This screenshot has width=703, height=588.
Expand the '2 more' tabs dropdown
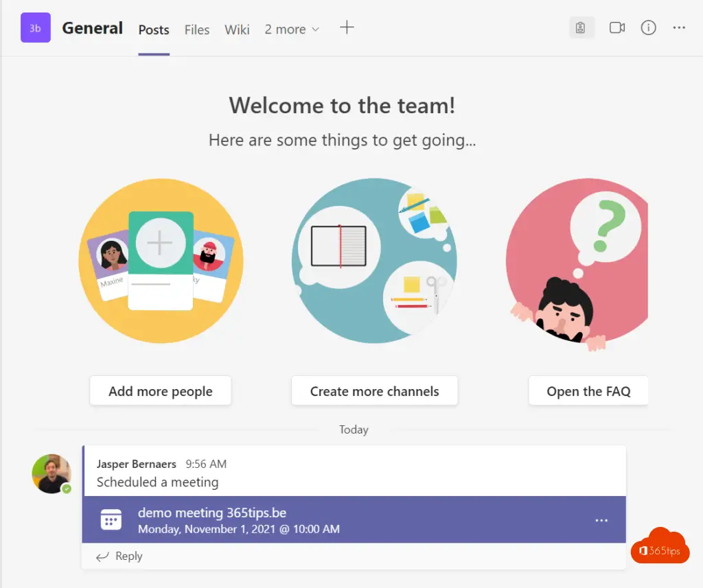(x=292, y=30)
